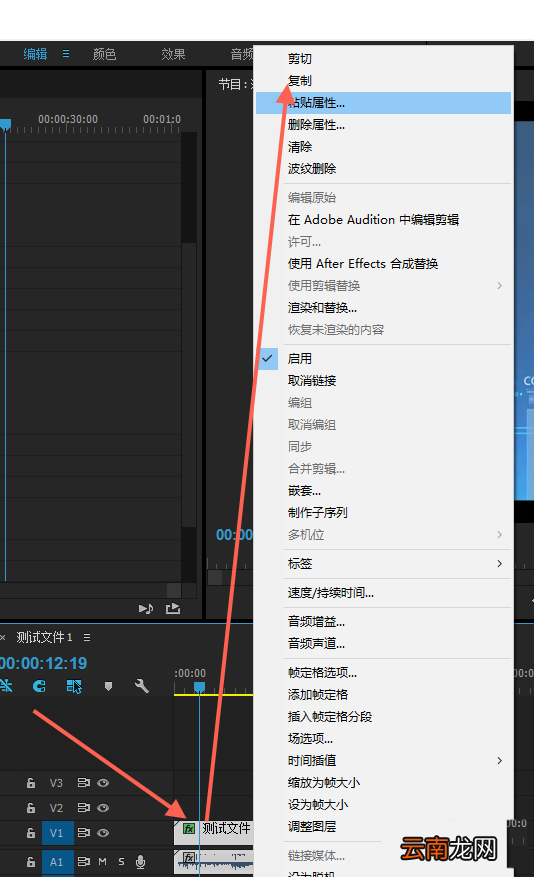Image resolution: width=534 pixels, height=877 pixels.
Task: Hide track V2 output with eye icon
Action: 103,808
